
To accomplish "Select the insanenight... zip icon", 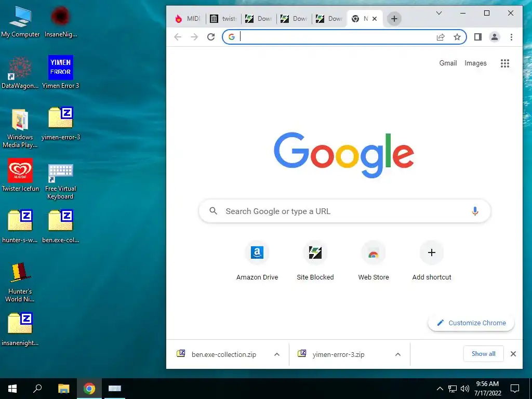I will point(20,329).
